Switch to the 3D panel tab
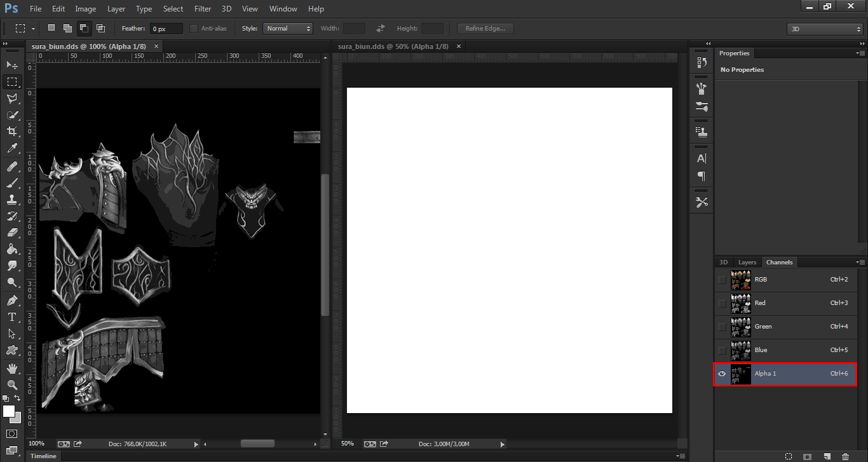The height and width of the screenshot is (462, 868). (723, 262)
